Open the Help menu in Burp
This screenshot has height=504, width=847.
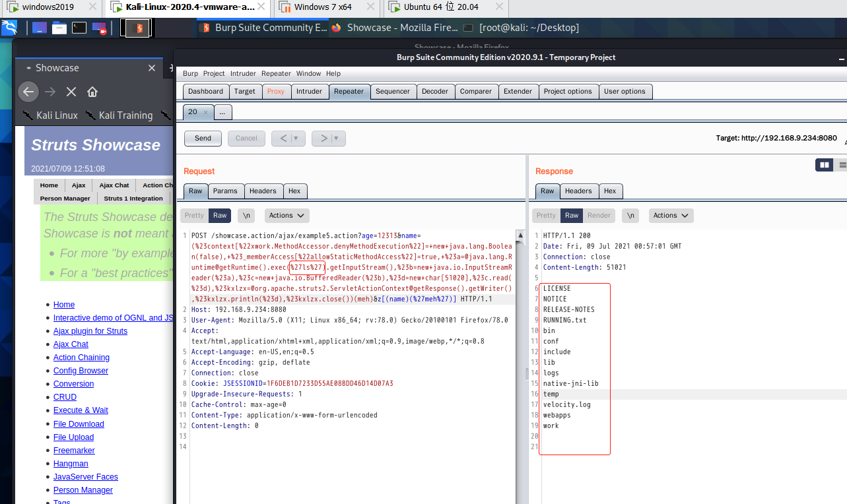pos(333,73)
